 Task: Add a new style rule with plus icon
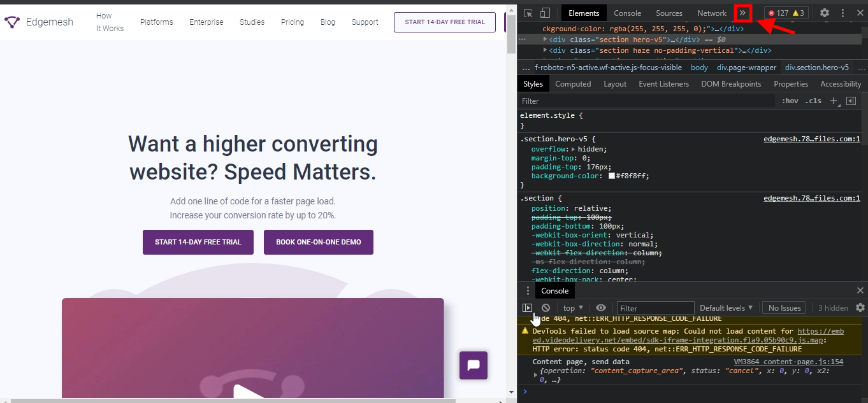[834, 101]
